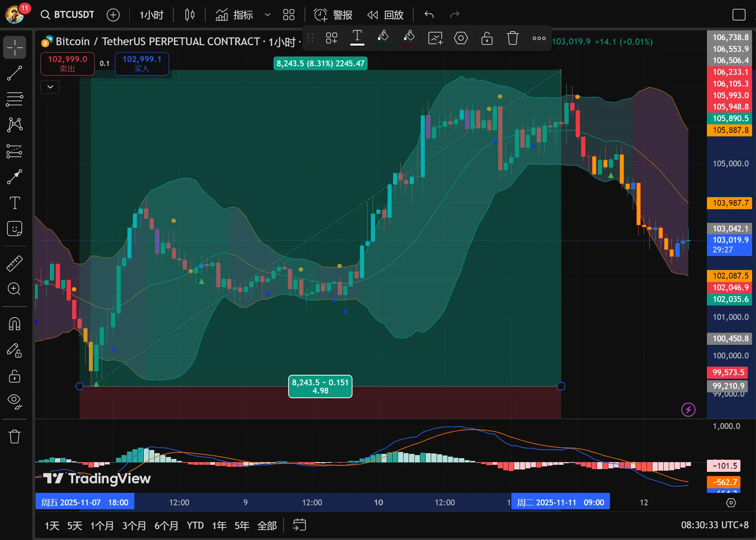Select the 1年 time range
This screenshot has width=756, height=540.
click(219, 526)
